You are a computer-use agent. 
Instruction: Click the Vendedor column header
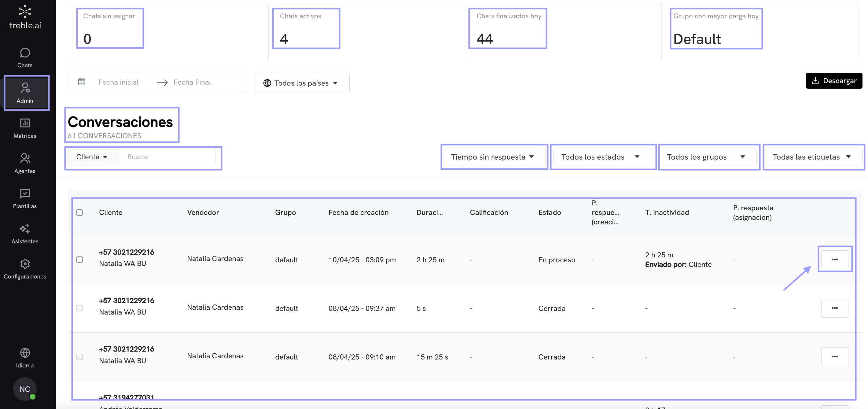coord(203,212)
